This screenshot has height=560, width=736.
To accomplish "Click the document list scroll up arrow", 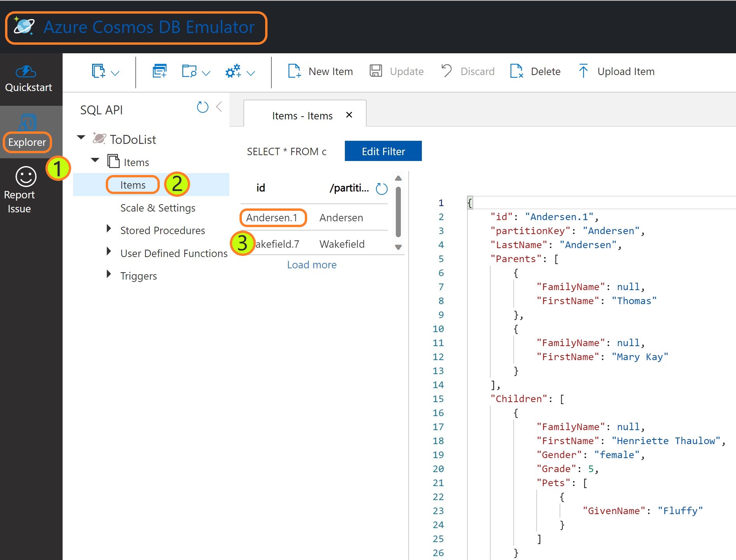I will [x=398, y=178].
